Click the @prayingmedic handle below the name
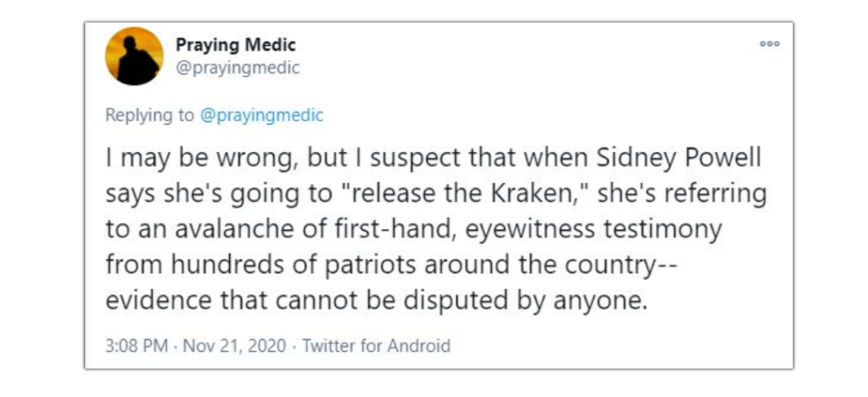 click(237, 68)
